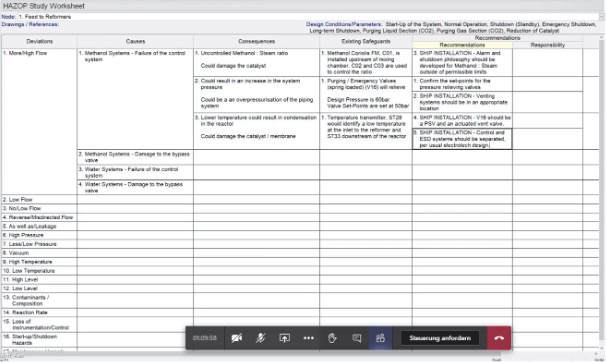Click yellow Recommendations sub-header
606x362 pixels.
[x=462, y=45]
